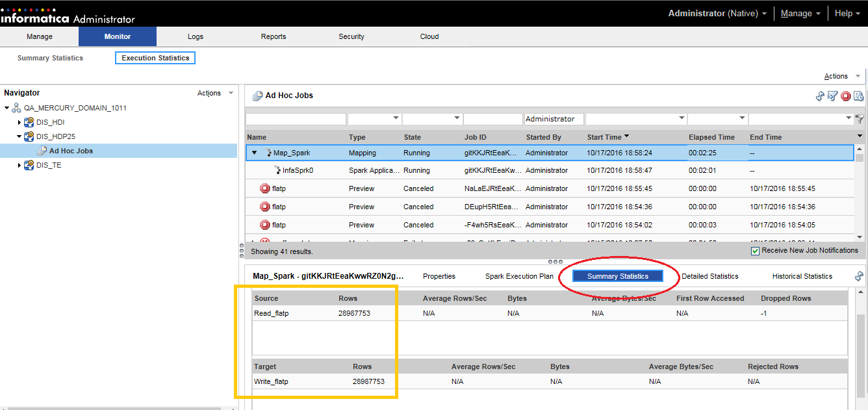Click the Running state of Map_Spark
Viewport: 868px width, 410px height.
416,153
